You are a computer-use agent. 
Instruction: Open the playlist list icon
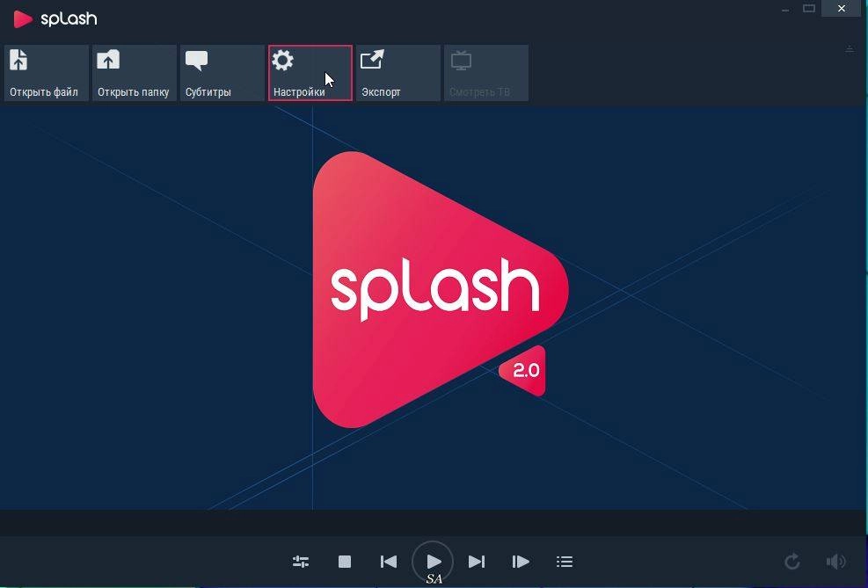coord(564,562)
